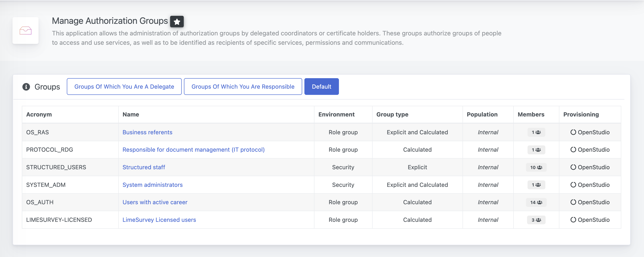Select Groups Of Which You Are A Delegate

point(124,86)
